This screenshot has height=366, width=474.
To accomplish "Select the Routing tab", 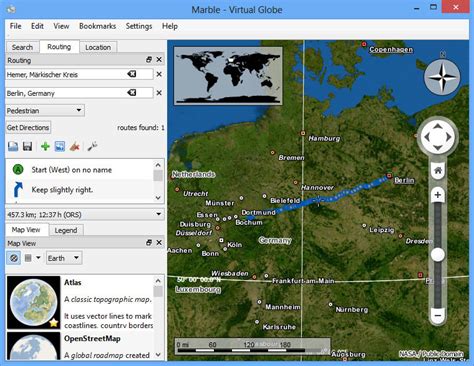I will coord(59,47).
